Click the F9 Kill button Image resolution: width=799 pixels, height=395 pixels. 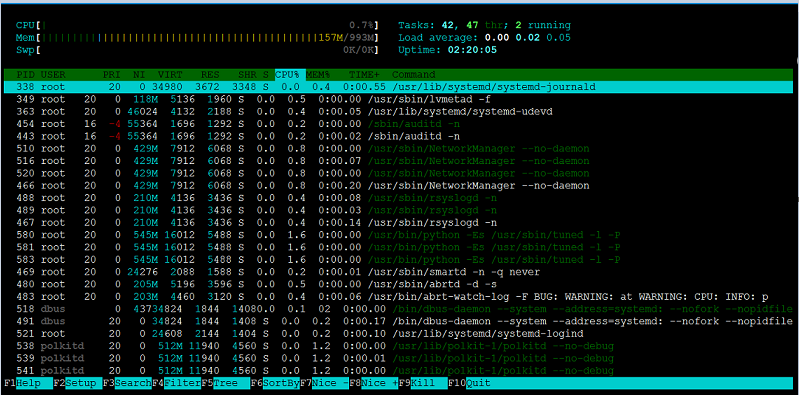423,383
